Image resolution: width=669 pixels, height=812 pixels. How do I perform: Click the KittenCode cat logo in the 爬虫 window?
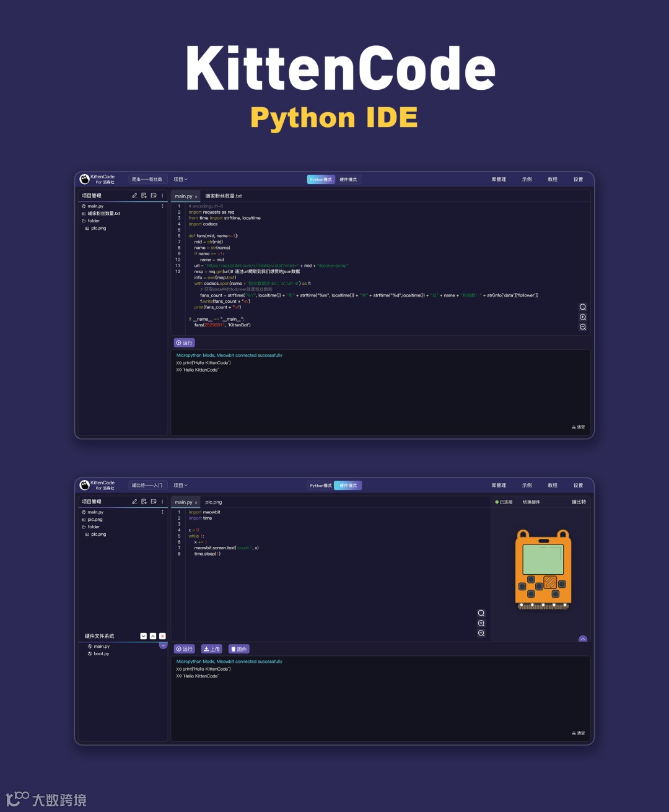click(x=85, y=179)
